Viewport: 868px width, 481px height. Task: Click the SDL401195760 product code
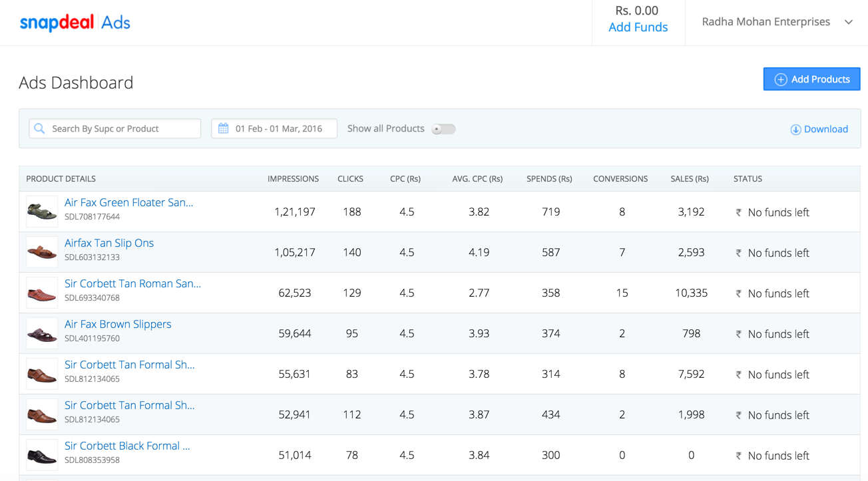(x=92, y=339)
